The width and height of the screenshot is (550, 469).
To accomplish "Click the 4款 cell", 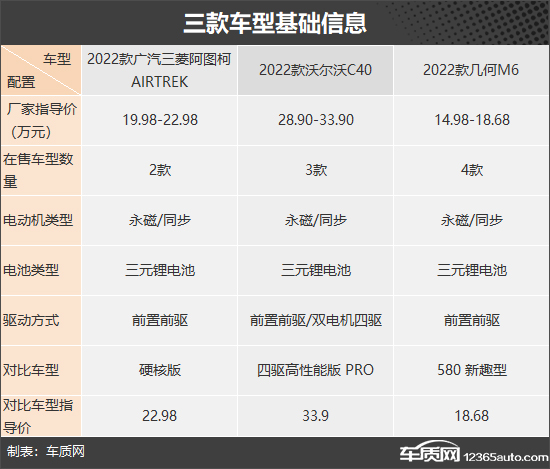I will pos(472,170).
